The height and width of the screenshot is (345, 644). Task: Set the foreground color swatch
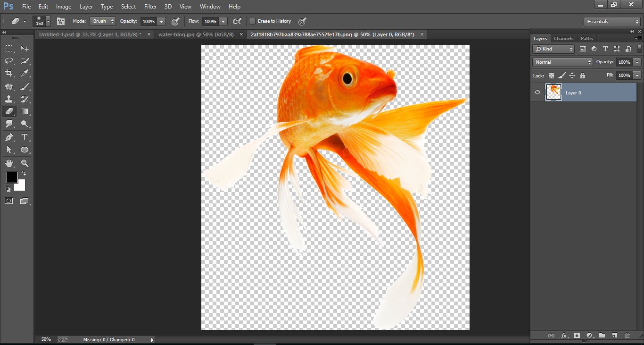pyautogui.click(x=11, y=178)
